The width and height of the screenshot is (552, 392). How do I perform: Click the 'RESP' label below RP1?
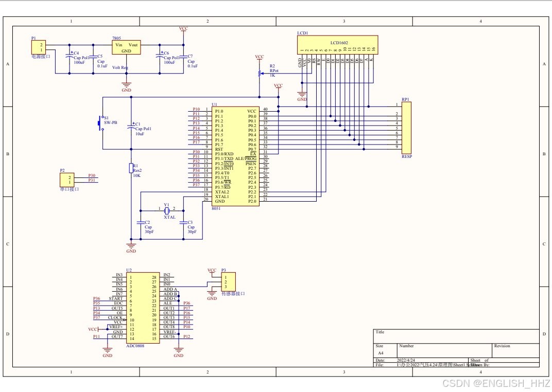coord(407,156)
